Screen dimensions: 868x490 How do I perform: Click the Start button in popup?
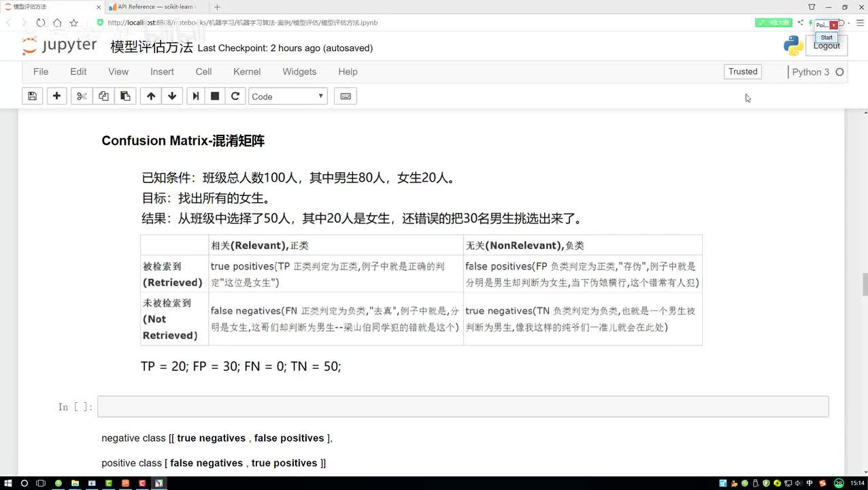[827, 37]
